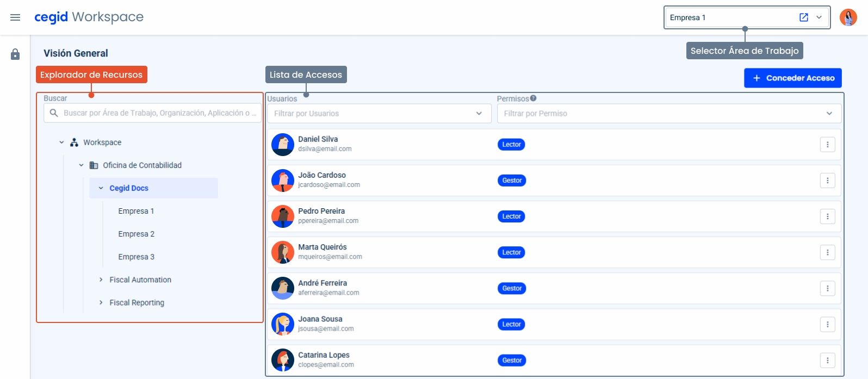Open options menu for Marta Queirós
868x379 pixels.
click(x=827, y=252)
